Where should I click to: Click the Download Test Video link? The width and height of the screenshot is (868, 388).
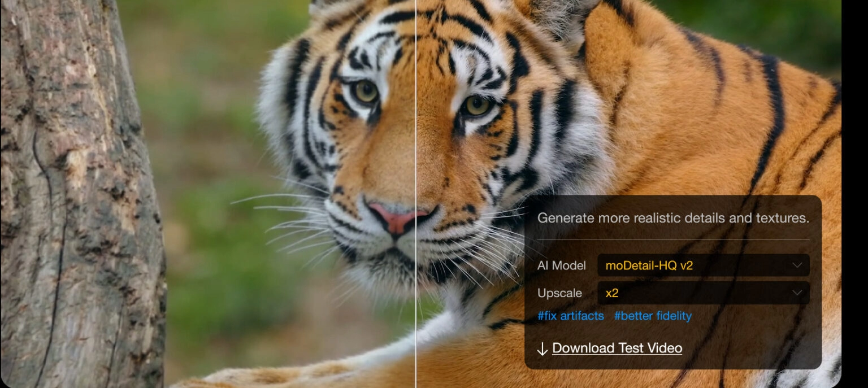coord(617,348)
